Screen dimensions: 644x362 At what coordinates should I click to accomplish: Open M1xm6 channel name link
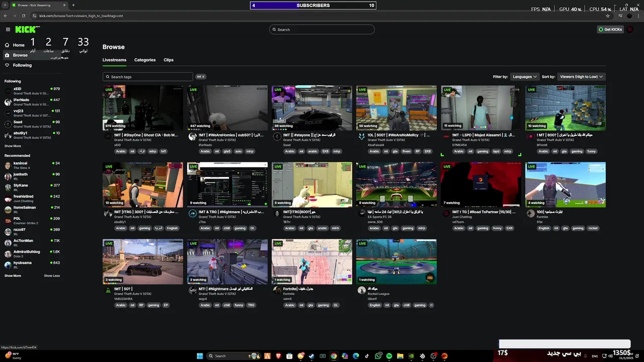click(542, 145)
